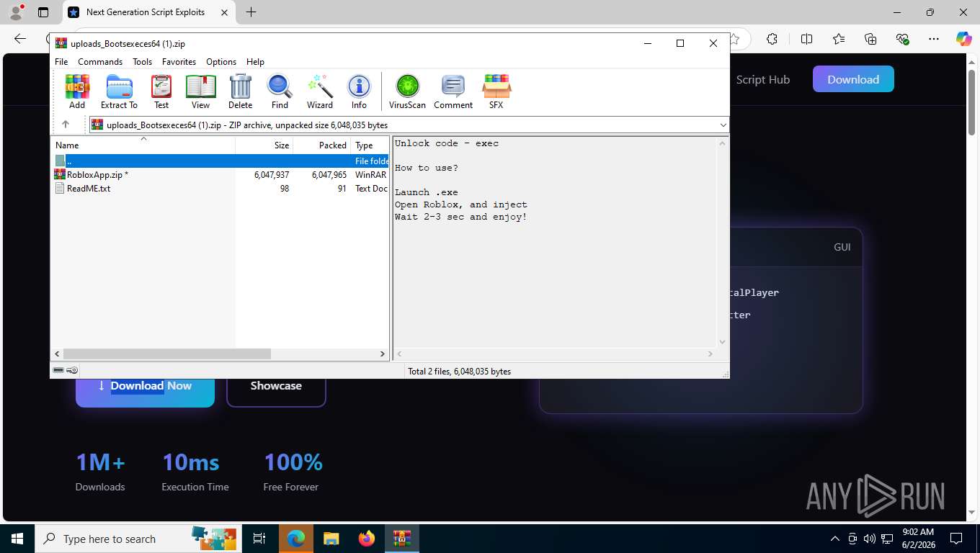The height and width of the screenshot is (553, 980).
Task: Open the notification center icon
Action: click(956, 539)
